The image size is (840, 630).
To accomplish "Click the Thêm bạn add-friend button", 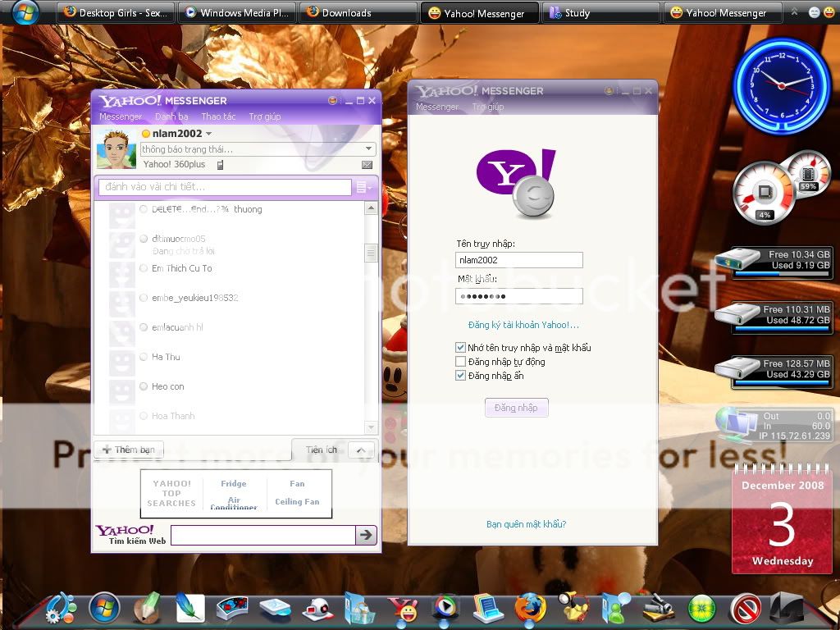I will click(129, 450).
